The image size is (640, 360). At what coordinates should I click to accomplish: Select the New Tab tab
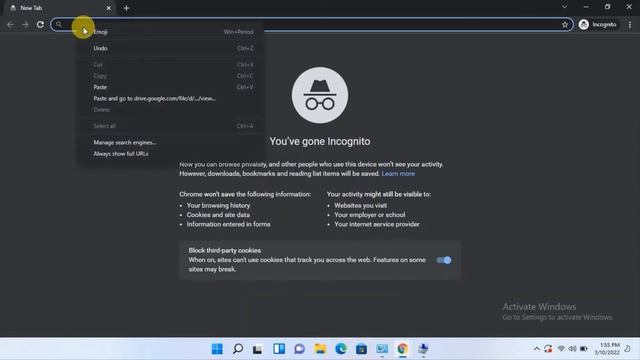click(59, 8)
